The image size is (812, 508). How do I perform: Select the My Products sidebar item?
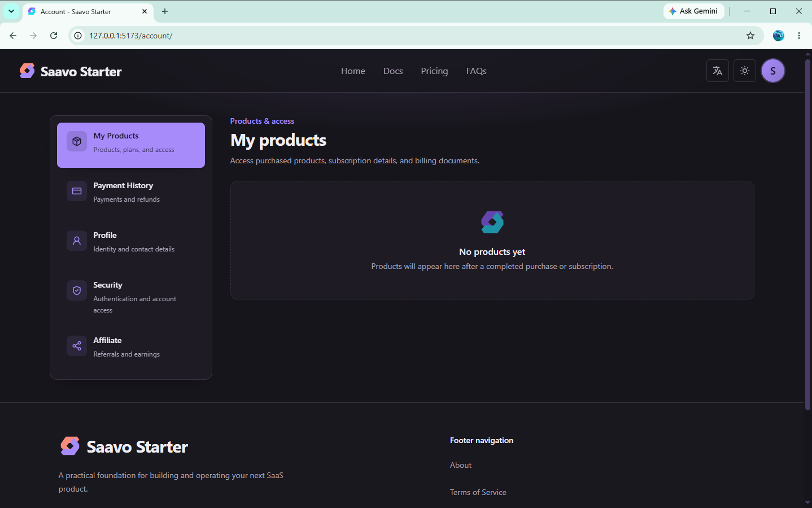pos(131,145)
